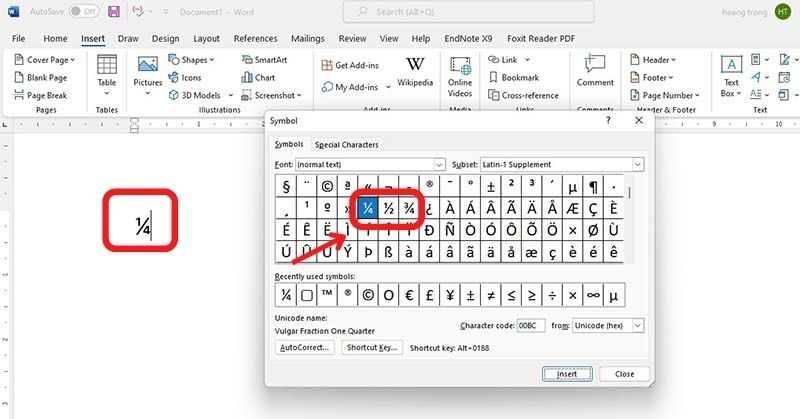800x419 pixels.
Task: Insert a Text Box
Action: tap(731, 77)
